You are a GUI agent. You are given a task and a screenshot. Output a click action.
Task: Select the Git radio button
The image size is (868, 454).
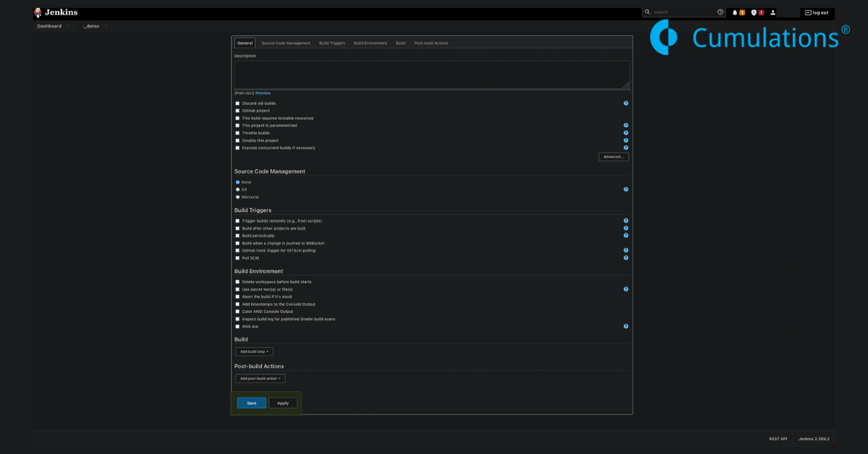tap(237, 189)
